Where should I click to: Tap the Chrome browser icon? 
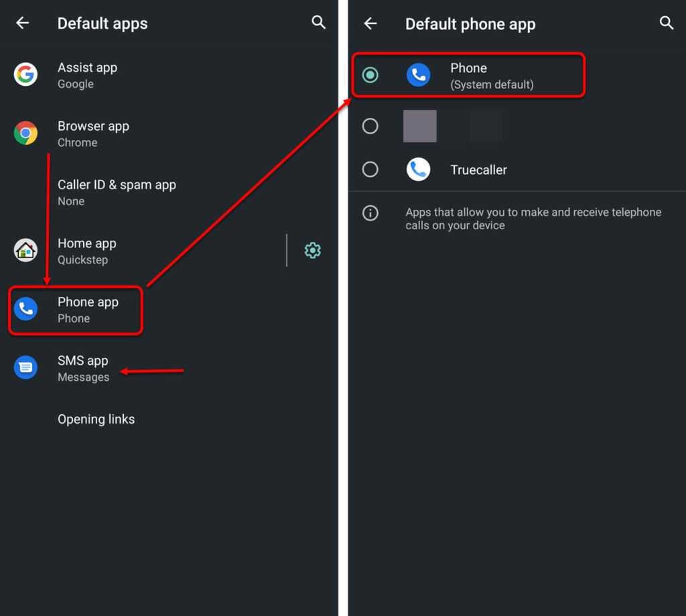[x=25, y=133]
